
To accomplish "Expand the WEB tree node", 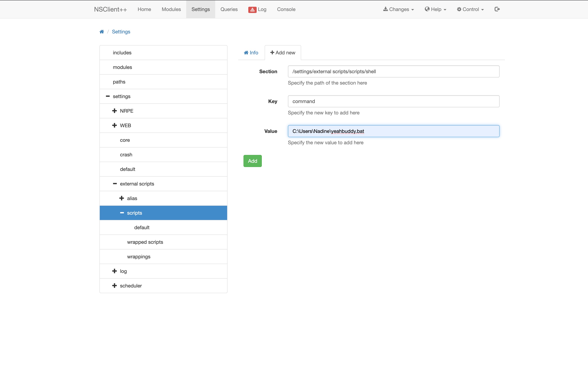I will tap(115, 125).
